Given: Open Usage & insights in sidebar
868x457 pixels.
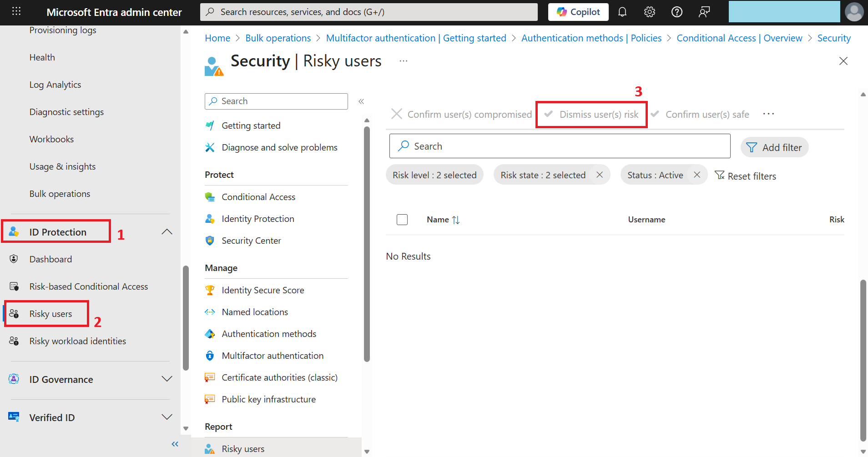Looking at the screenshot, I should [x=62, y=166].
